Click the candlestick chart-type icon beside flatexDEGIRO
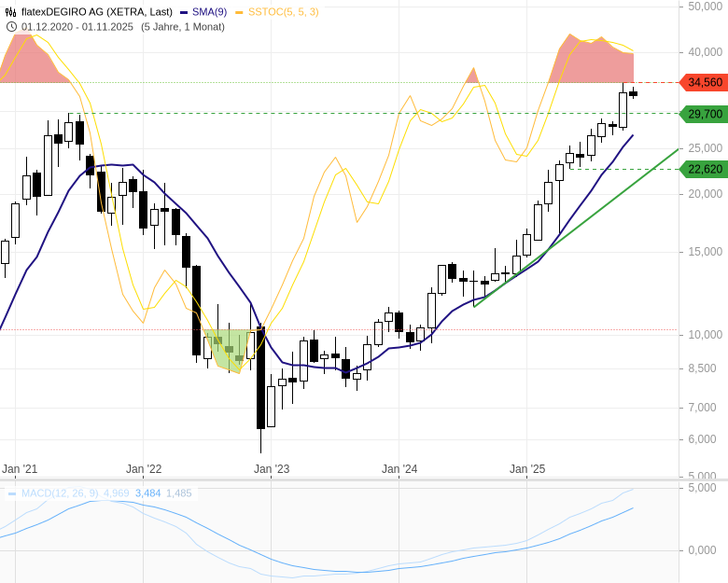 (11, 12)
